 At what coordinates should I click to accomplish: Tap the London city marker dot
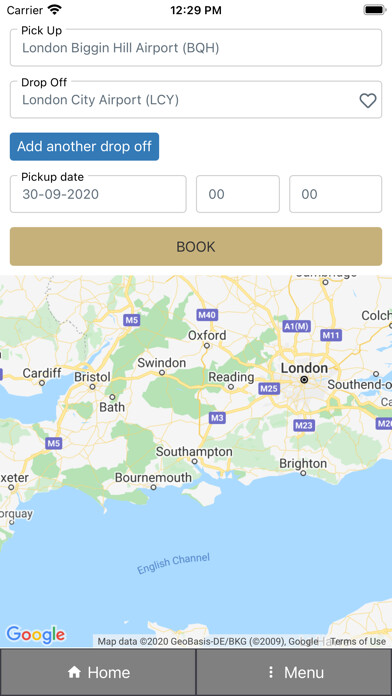point(304,380)
